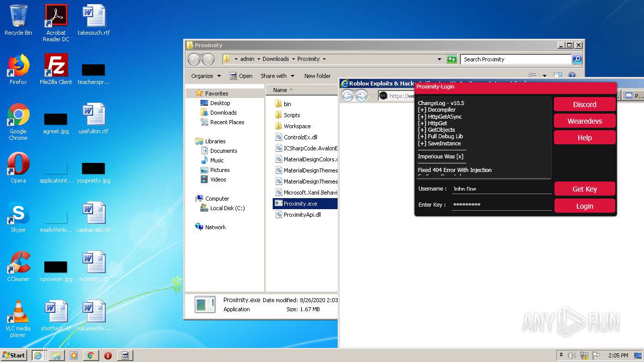Select the ControlzEx.dll file
Image resolution: width=644 pixels, height=362 pixels.
300,137
